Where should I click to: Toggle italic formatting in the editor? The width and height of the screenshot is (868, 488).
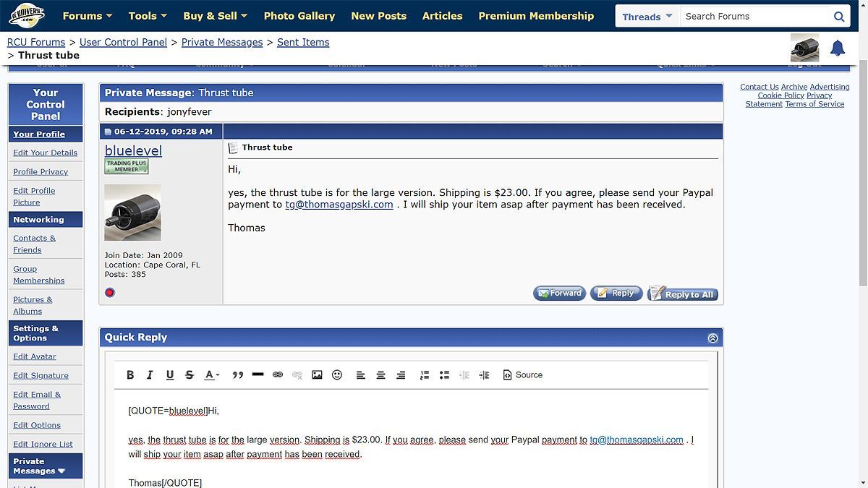(150, 375)
